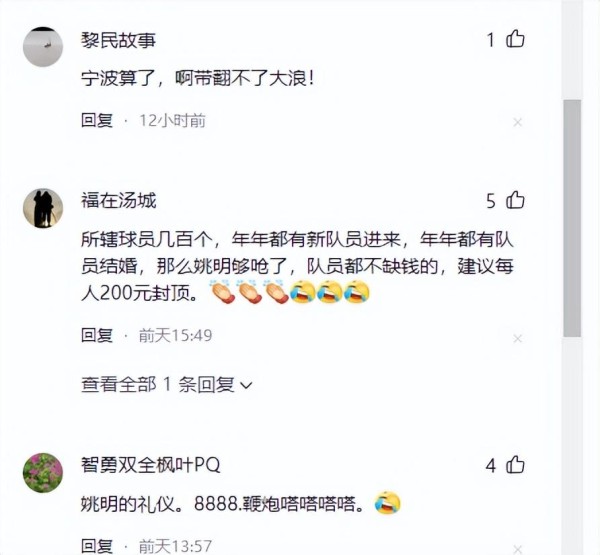Like the comment by 福在汤城

pyautogui.click(x=515, y=200)
